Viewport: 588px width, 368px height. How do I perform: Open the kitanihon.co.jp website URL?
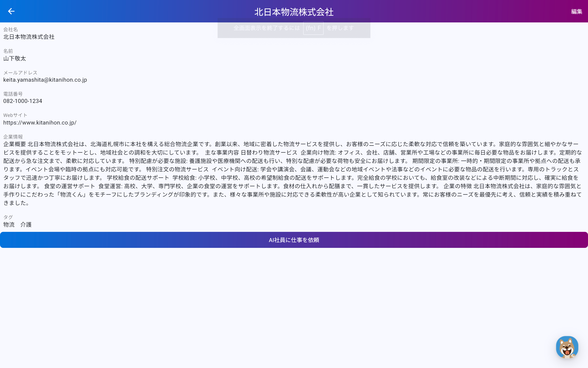click(x=40, y=123)
